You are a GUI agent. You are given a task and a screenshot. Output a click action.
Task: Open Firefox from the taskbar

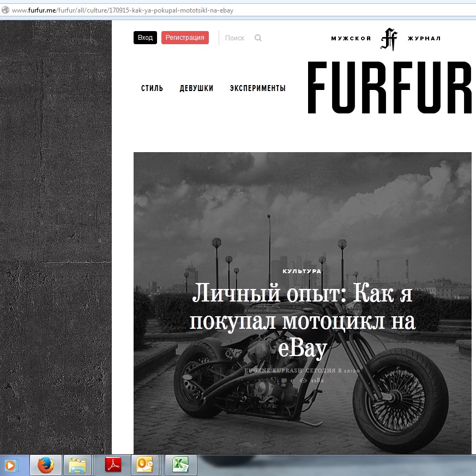tap(46, 465)
